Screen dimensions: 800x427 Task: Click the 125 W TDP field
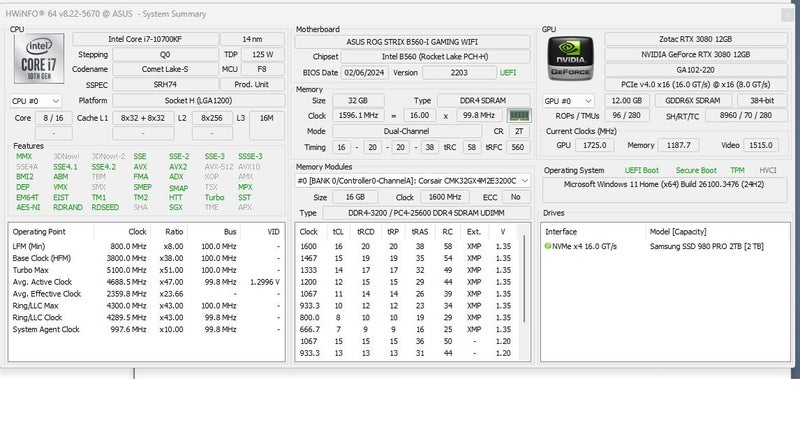(x=263, y=55)
